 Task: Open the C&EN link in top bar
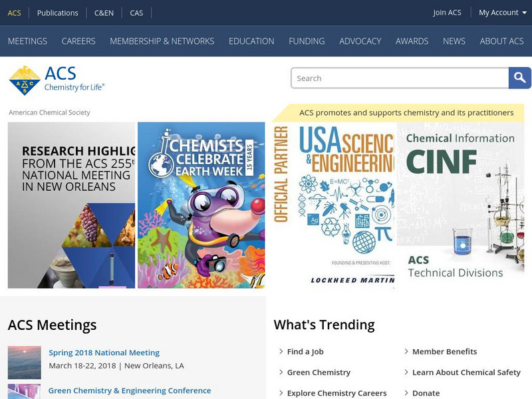coord(104,13)
